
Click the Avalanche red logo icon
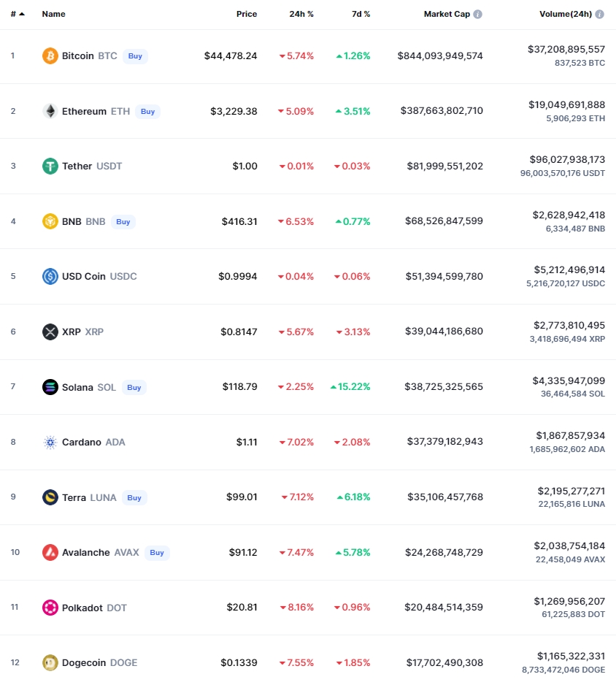(x=50, y=552)
